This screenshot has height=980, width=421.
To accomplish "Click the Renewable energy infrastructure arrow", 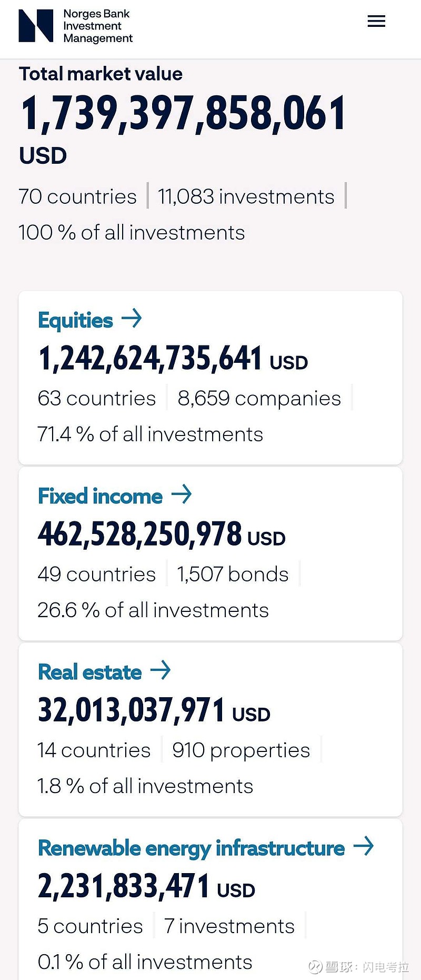I will (364, 846).
